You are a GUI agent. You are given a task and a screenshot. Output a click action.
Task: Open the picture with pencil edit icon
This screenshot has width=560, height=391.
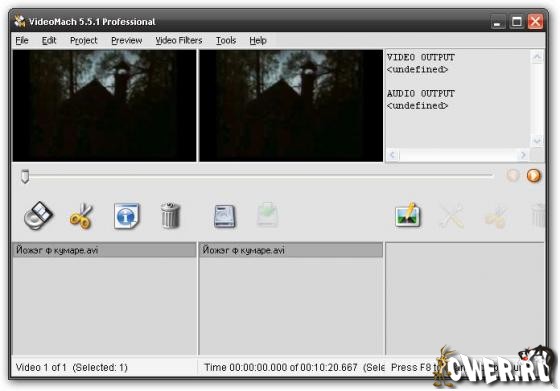[x=408, y=215]
